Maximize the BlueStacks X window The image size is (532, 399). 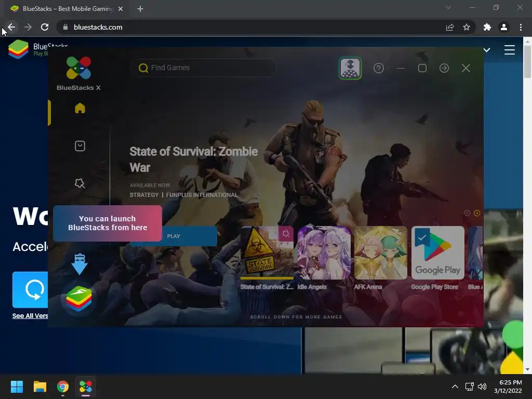tap(422, 68)
